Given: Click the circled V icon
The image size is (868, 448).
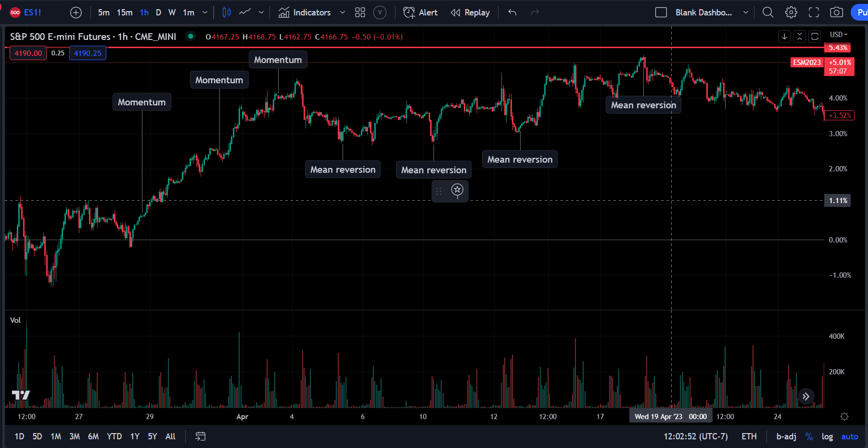Looking at the screenshot, I should point(380,13).
